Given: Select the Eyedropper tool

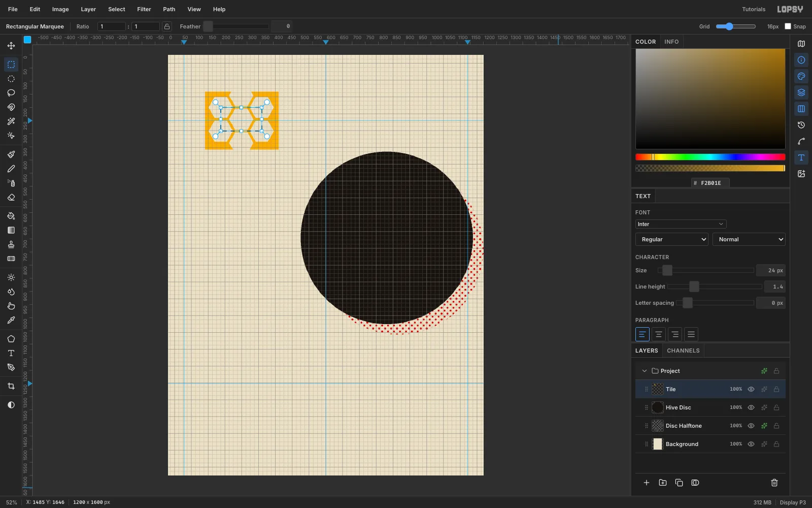Looking at the screenshot, I should [11, 320].
